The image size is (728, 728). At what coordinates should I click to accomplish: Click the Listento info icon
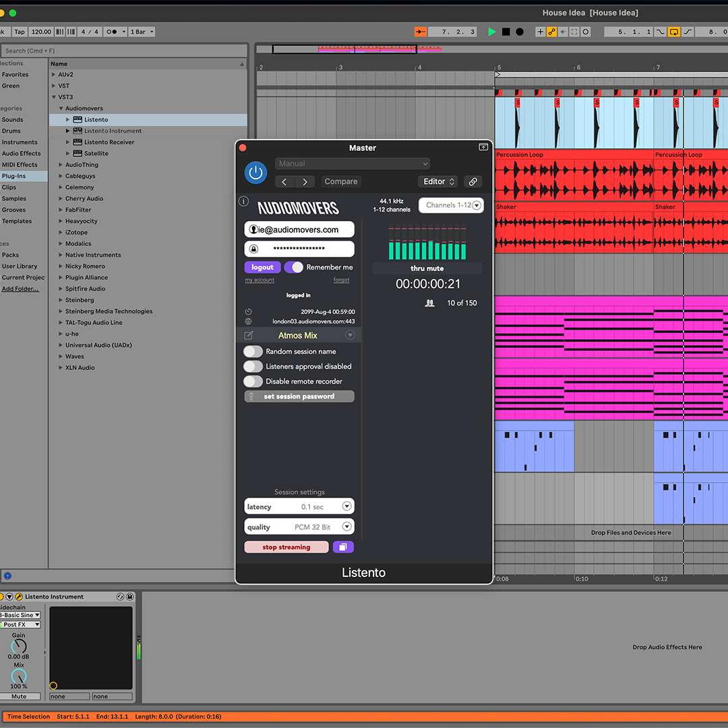(x=244, y=201)
